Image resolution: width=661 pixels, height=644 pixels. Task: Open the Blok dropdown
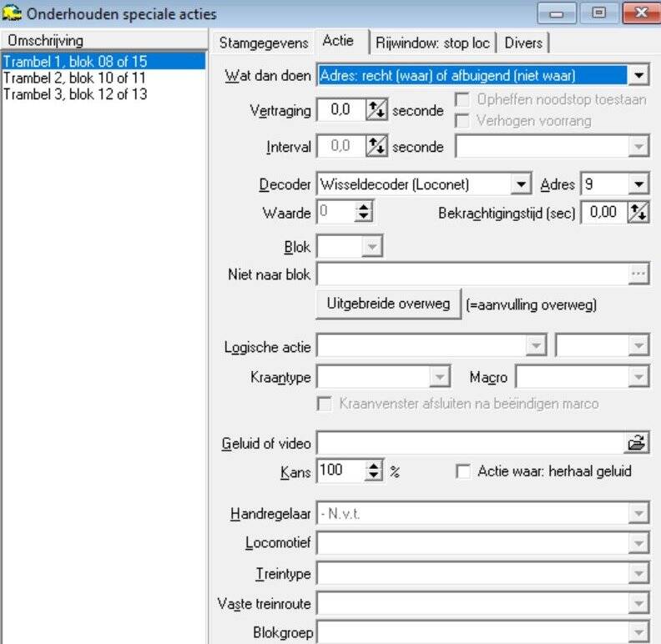click(372, 247)
